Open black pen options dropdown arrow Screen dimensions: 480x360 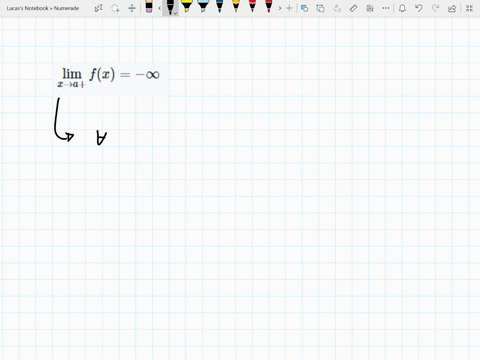pos(175,13)
